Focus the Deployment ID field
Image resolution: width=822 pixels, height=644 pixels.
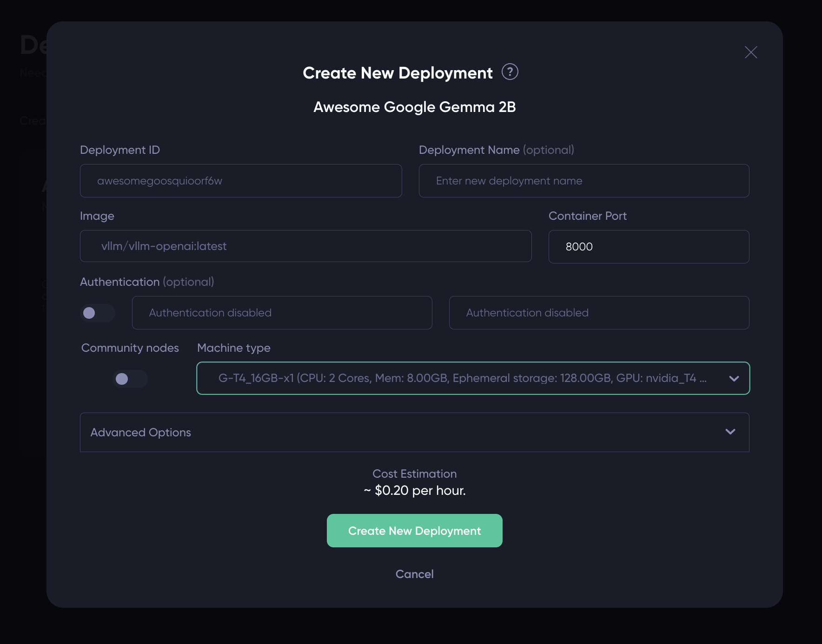241,181
